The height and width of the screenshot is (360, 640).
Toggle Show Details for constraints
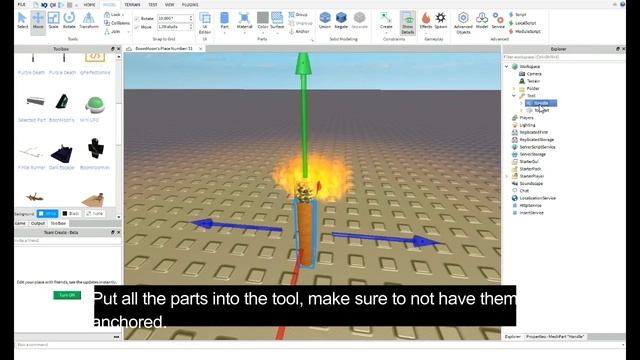click(x=407, y=23)
